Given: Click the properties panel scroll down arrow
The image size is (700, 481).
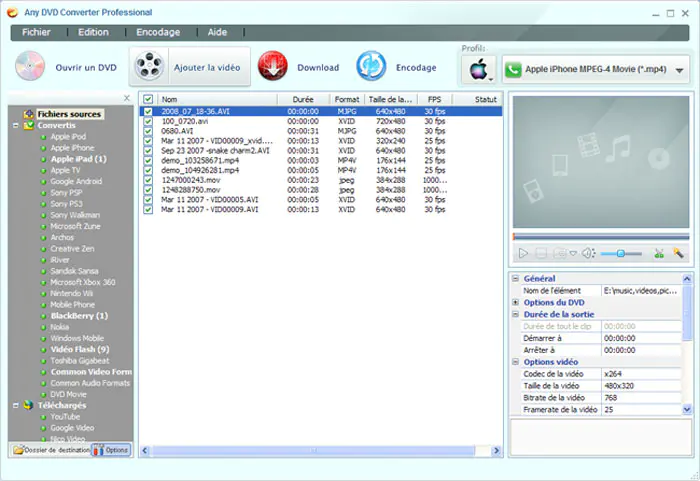Looking at the screenshot, I should [x=687, y=409].
